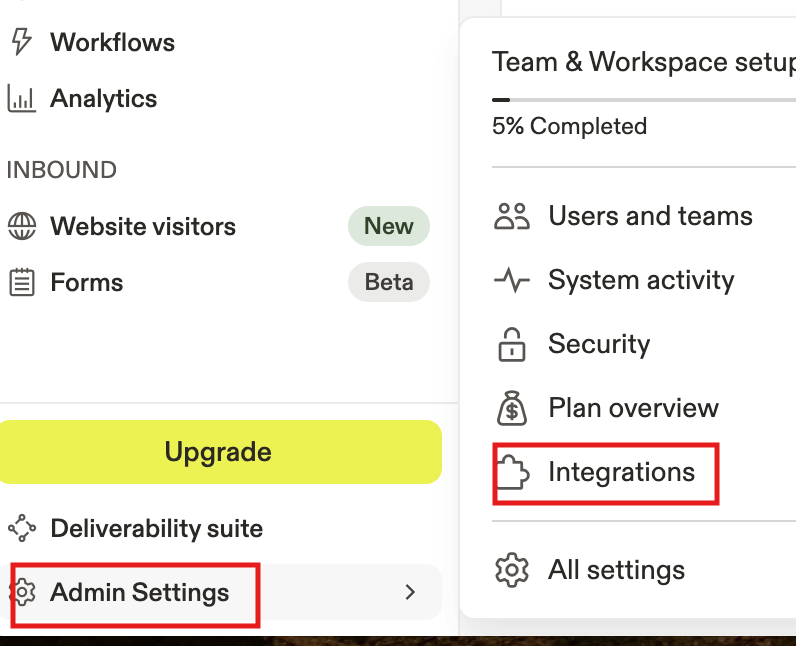This screenshot has height=646, width=796.
Task: Open Integrations from the settings menu
Action: coord(621,472)
